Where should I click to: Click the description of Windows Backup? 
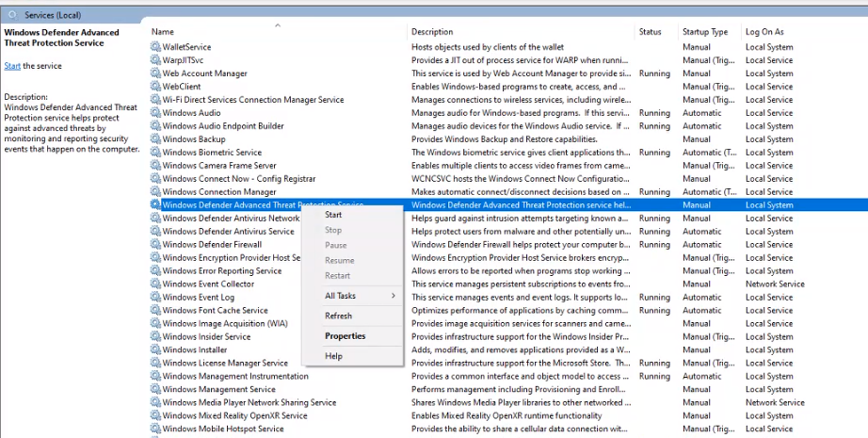(x=505, y=139)
